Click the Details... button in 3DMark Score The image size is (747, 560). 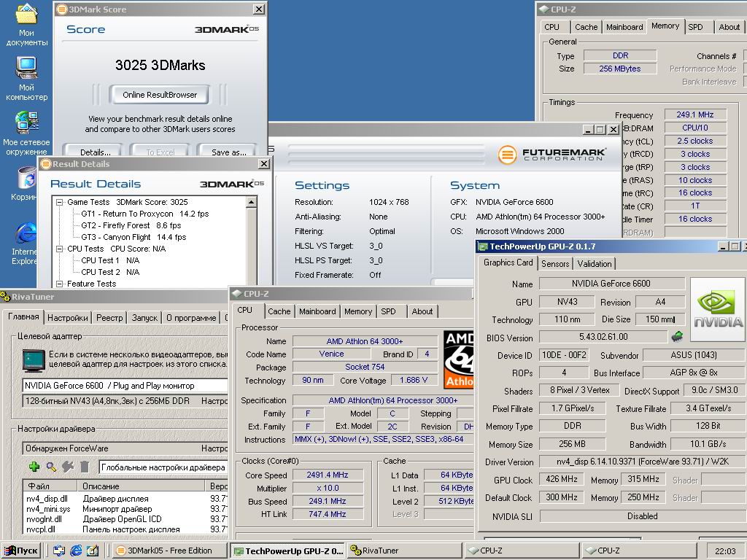tap(96, 152)
